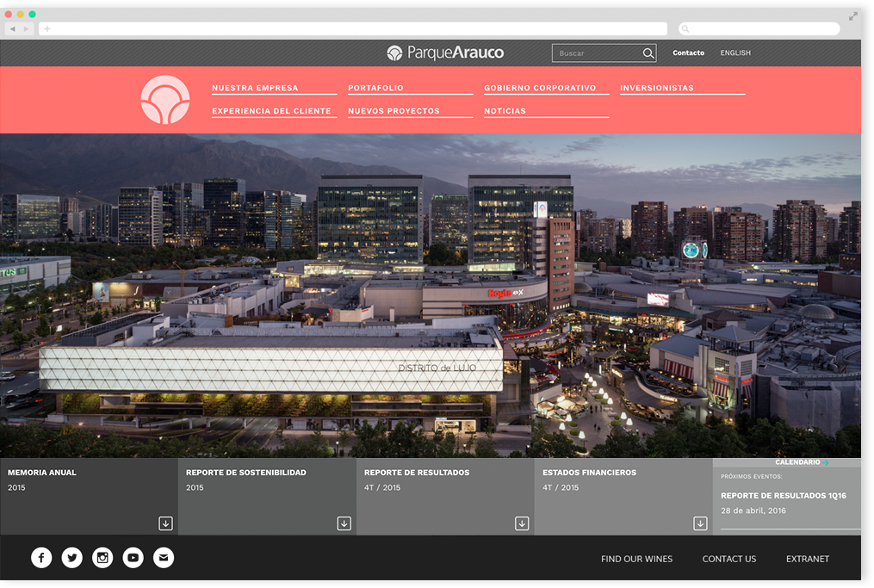Image resolution: width=874 pixels, height=588 pixels.
Task: Open the Twitter social icon
Action: tap(72, 557)
